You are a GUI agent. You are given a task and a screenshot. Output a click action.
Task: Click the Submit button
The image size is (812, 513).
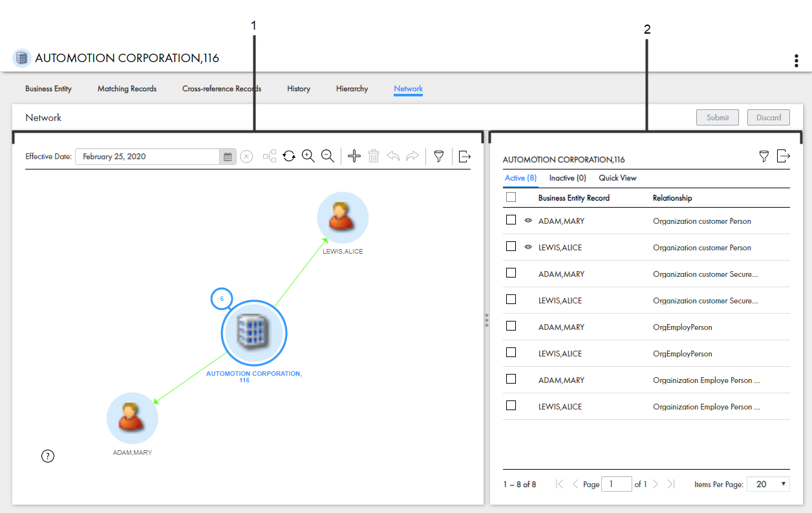[718, 117]
